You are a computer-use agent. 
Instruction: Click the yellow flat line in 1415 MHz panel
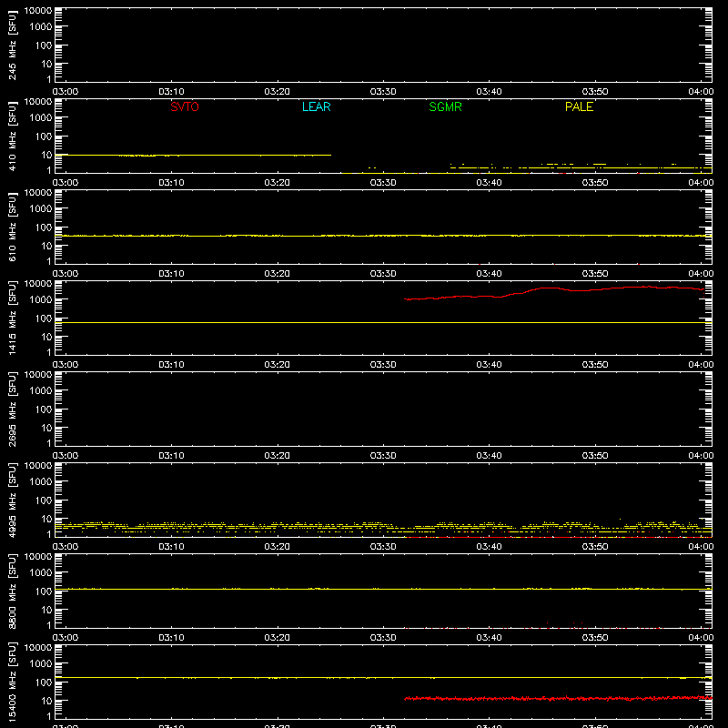pos(383,322)
